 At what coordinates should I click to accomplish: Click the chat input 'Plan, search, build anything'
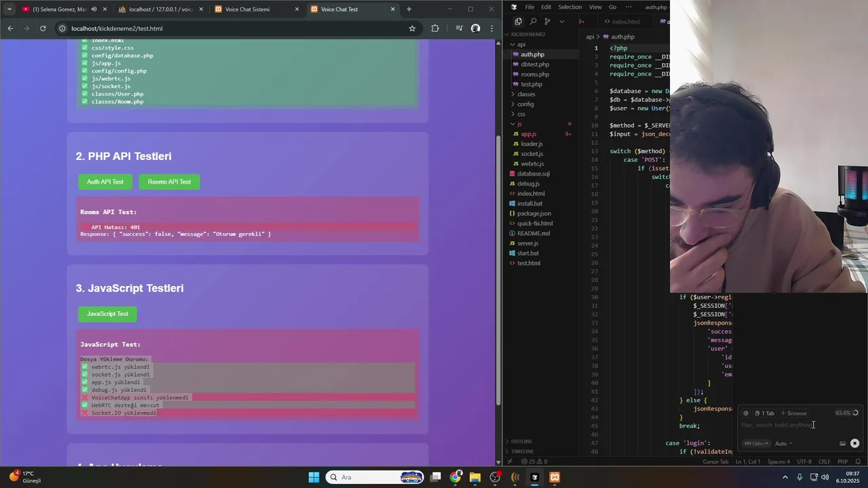[800, 425]
